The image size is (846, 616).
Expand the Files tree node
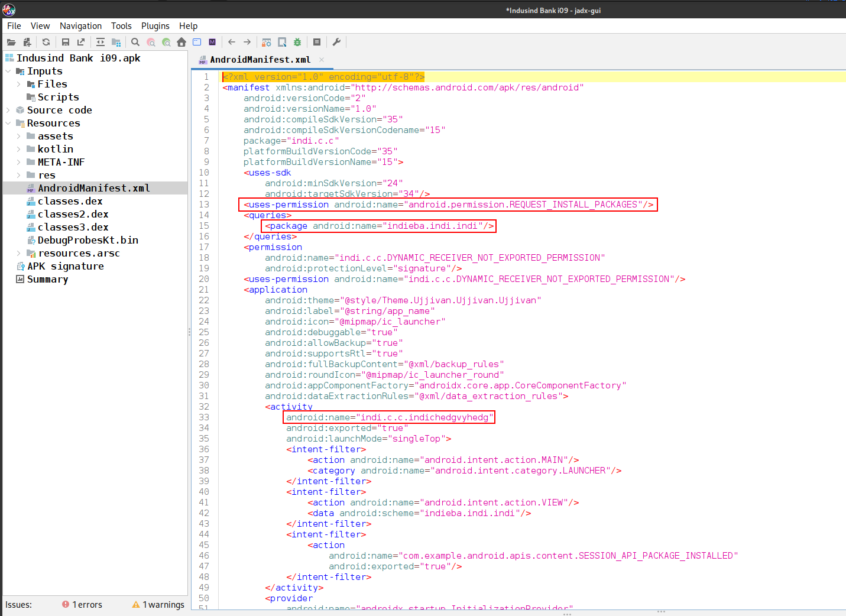(x=18, y=84)
